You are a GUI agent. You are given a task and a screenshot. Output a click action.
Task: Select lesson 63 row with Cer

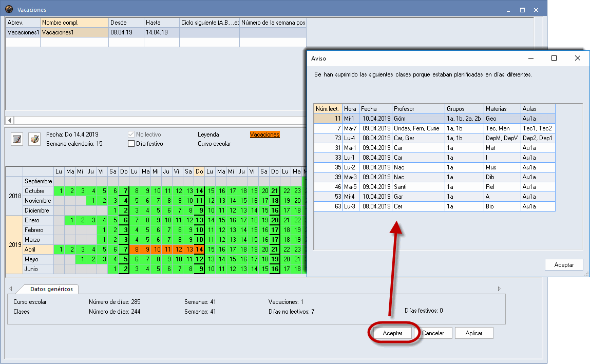coord(434,206)
